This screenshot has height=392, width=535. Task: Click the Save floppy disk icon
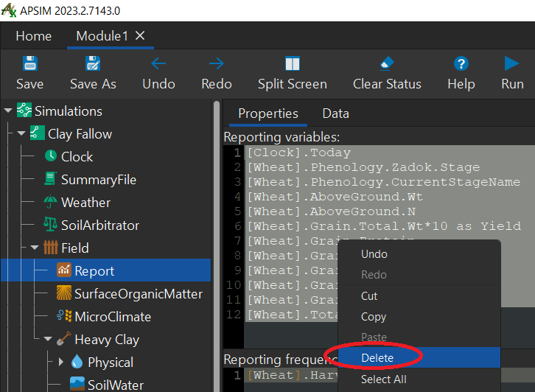coord(30,63)
